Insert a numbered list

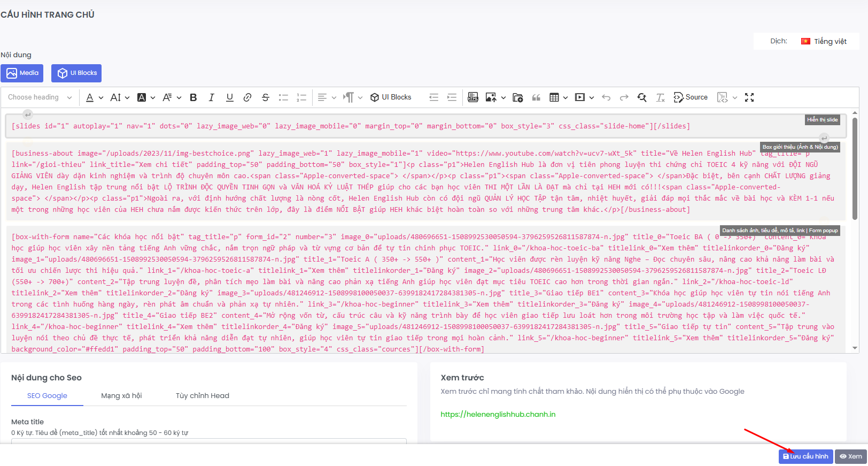tap(301, 97)
